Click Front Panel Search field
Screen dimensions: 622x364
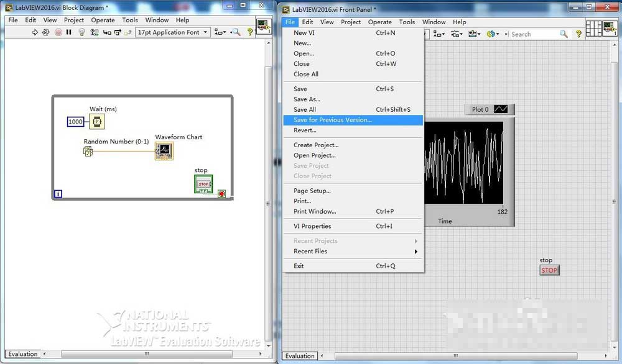click(x=534, y=34)
